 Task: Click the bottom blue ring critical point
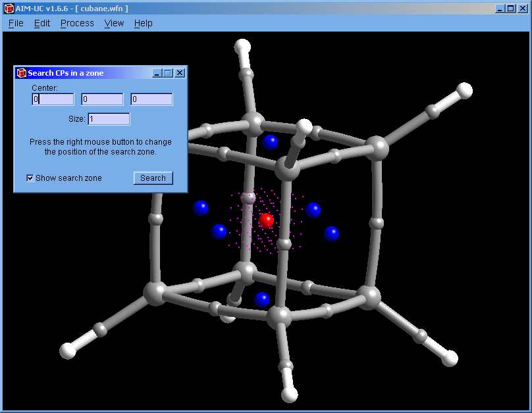pos(262,299)
